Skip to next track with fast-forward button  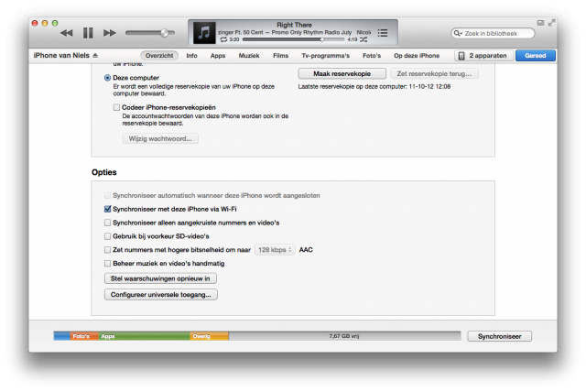point(110,33)
